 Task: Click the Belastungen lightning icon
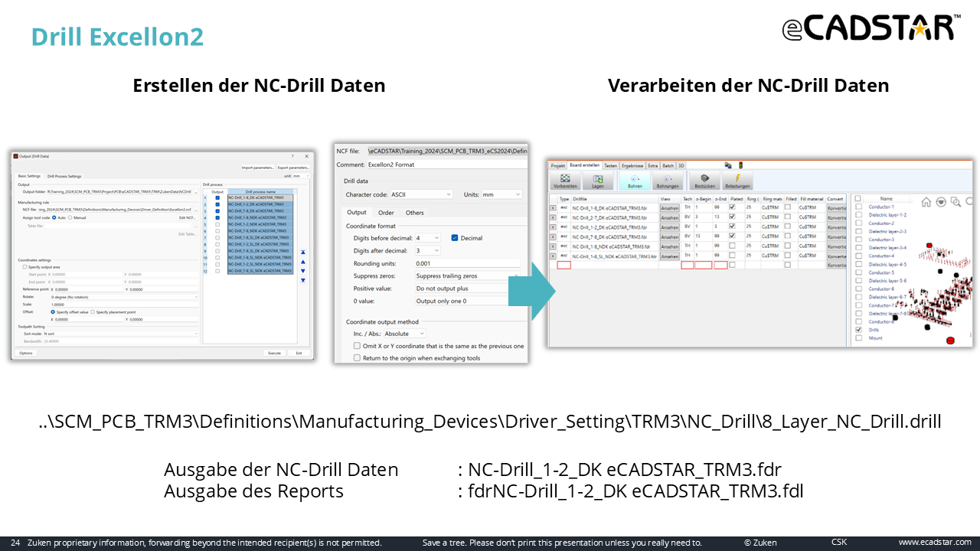click(x=737, y=181)
